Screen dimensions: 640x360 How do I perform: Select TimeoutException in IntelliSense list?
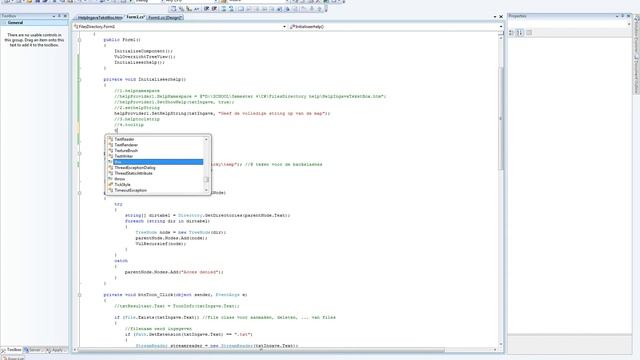click(x=155, y=191)
